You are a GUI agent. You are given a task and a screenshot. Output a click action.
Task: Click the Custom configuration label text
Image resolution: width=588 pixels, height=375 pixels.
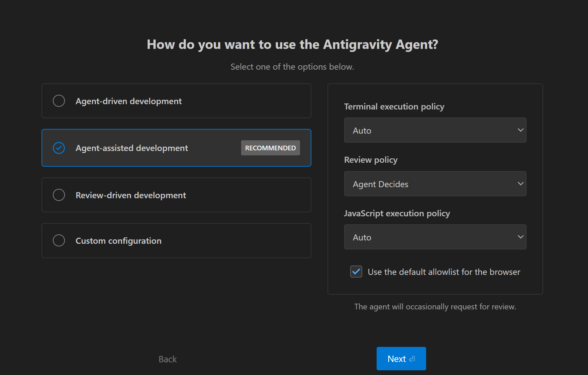tap(118, 241)
